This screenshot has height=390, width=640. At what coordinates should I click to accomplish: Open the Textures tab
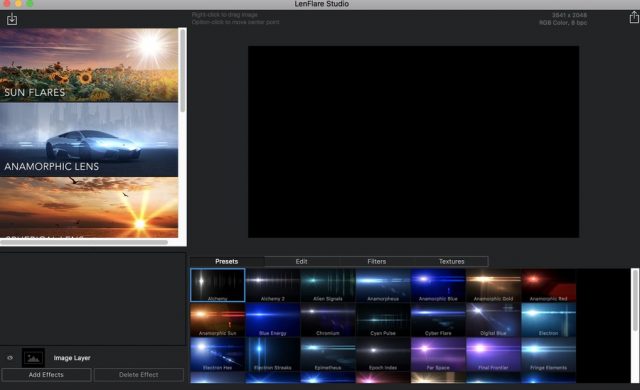[x=451, y=261]
